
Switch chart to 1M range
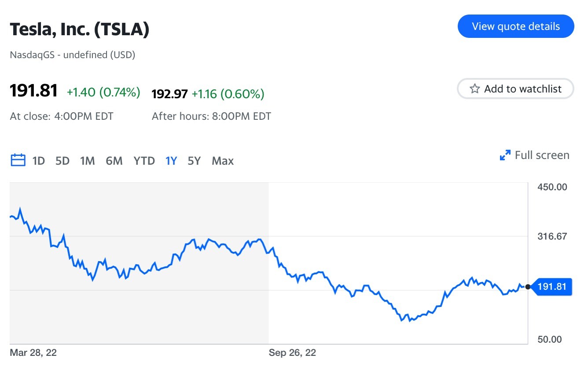point(88,161)
